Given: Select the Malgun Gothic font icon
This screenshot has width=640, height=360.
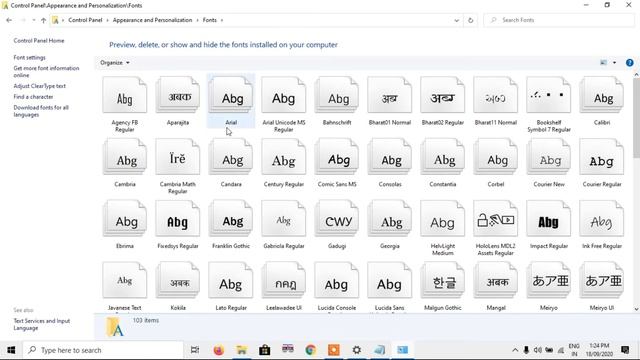Looking at the screenshot, I should (x=442, y=281).
